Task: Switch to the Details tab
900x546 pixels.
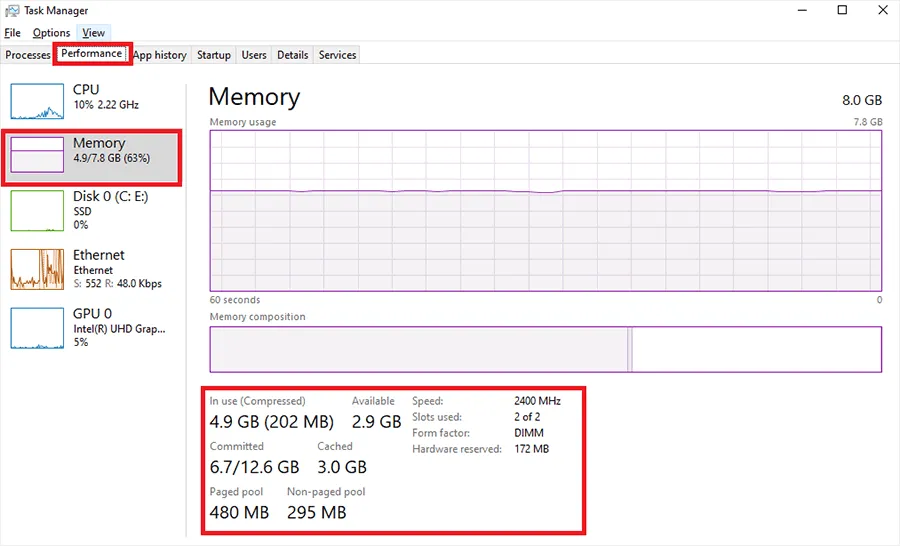Action: pyautogui.click(x=292, y=55)
